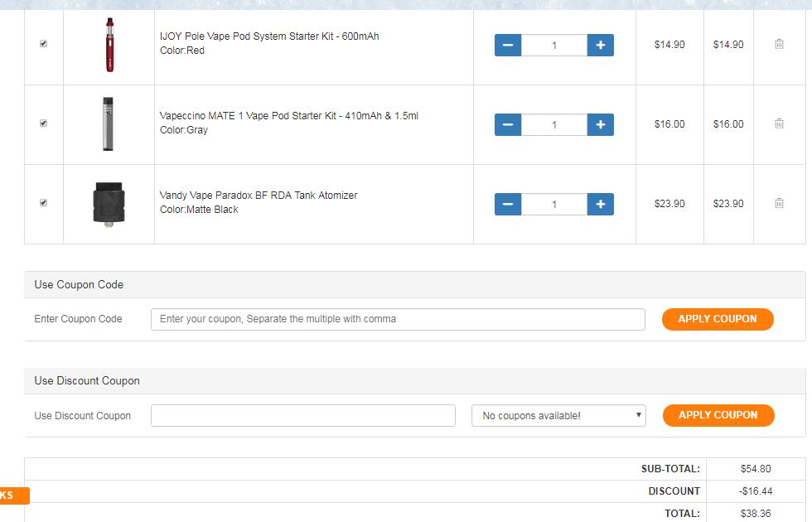Viewport: 812px width, 522px height.
Task: Click the Enter your coupon text field
Action: point(398,319)
